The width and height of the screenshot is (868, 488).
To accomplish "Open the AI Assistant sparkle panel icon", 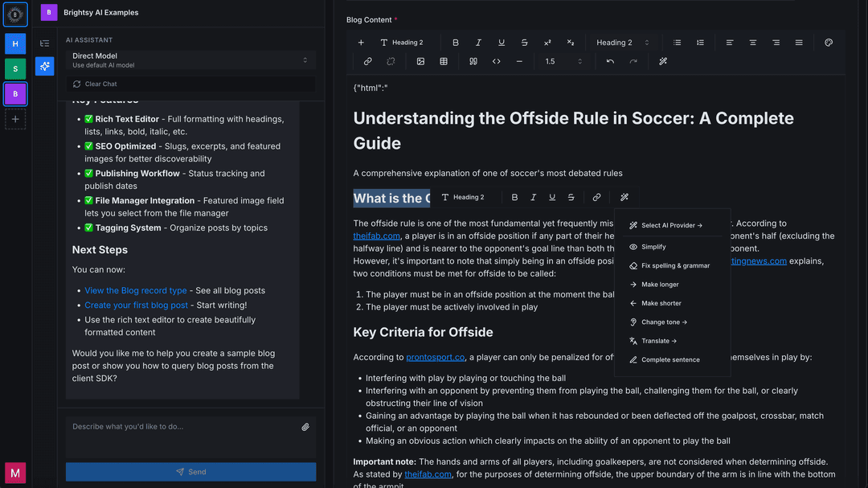I will click(x=45, y=66).
